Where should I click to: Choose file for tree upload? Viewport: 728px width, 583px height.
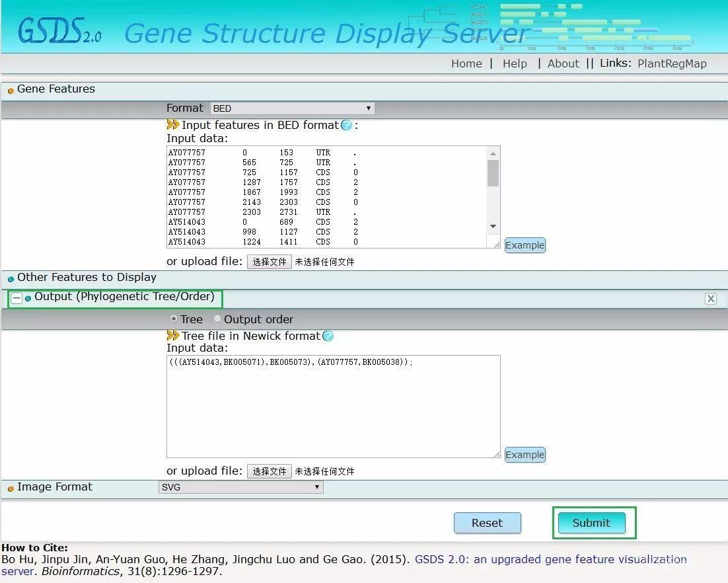270,471
